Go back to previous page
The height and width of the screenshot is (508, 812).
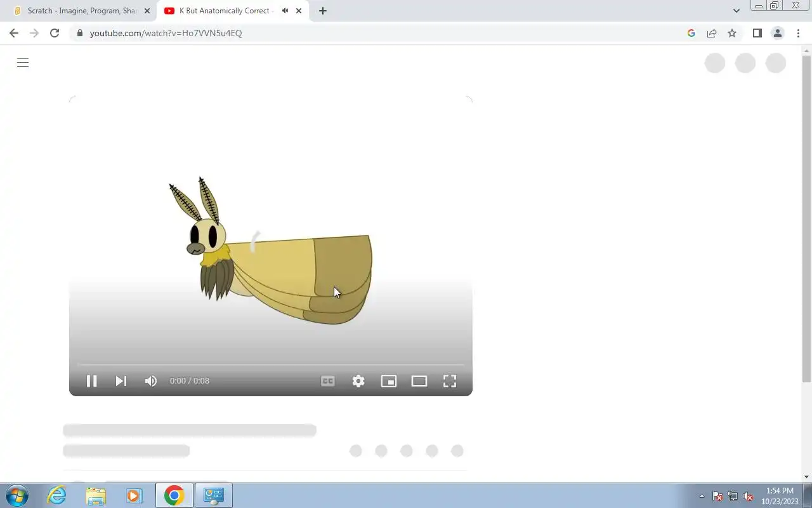click(14, 33)
